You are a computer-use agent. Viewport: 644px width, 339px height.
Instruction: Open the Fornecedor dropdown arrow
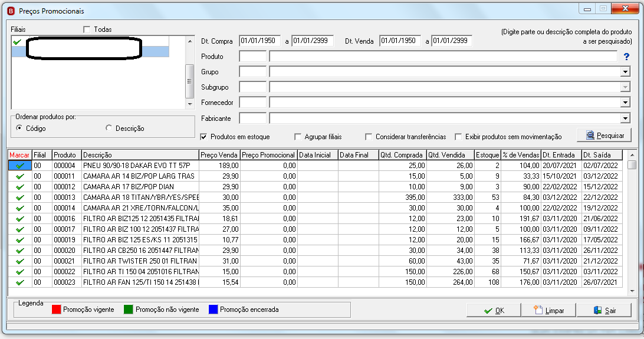click(625, 103)
